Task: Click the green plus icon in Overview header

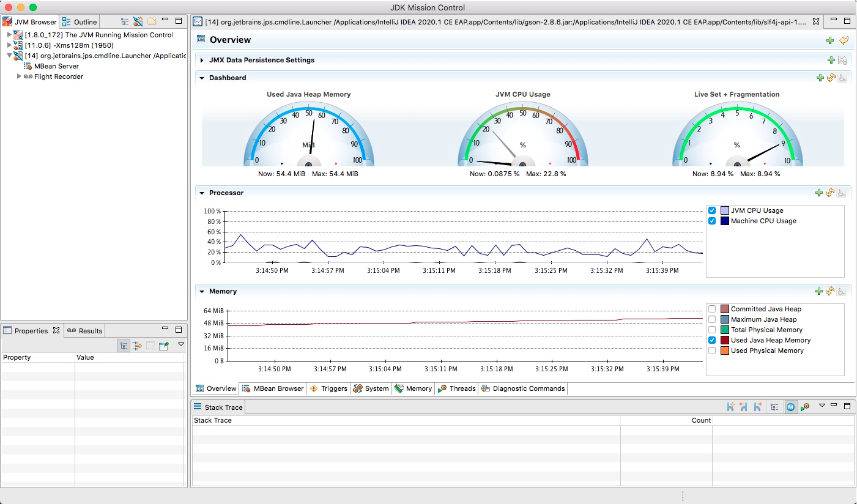Action: [x=830, y=40]
